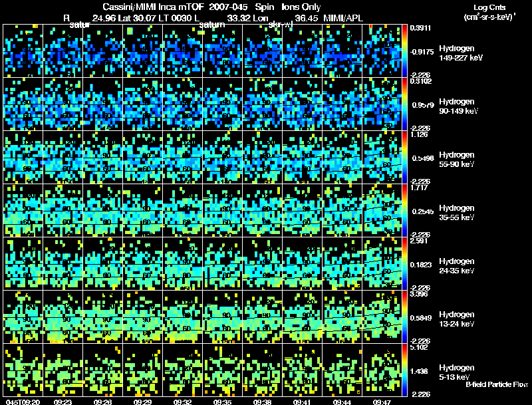Click the 0.5849 scale midpoint value
This screenshot has height=405, width=532.
[x=421, y=318]
